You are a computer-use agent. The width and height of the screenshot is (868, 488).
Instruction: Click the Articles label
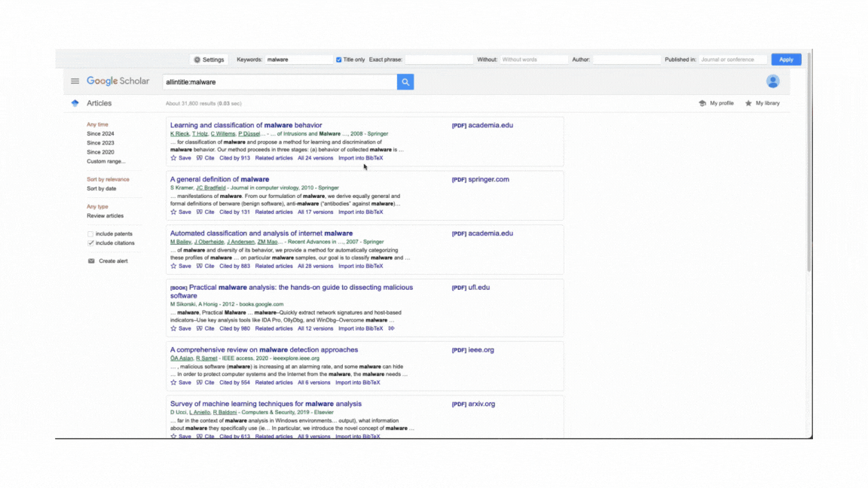click(99, 103)
